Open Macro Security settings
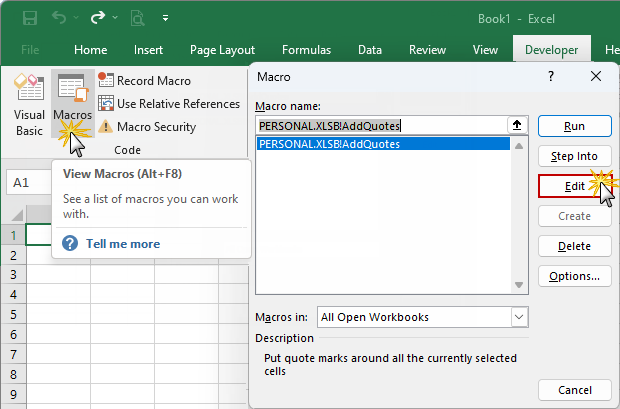The image size is (620, 409). 147,127
